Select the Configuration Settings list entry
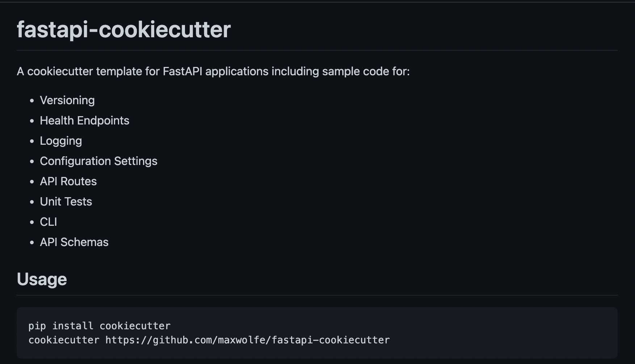 (98, 161)
